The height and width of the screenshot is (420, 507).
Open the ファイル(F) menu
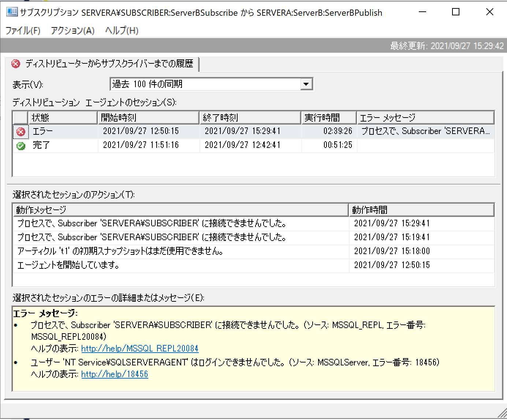(23, 31)
